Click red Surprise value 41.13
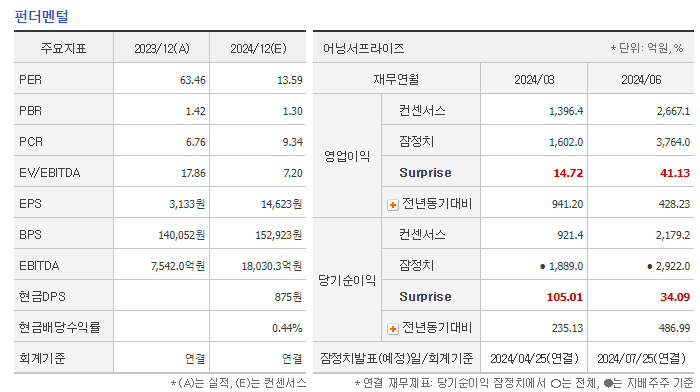The height and width of the screenshot is (392, 700). tap(675, 173)
